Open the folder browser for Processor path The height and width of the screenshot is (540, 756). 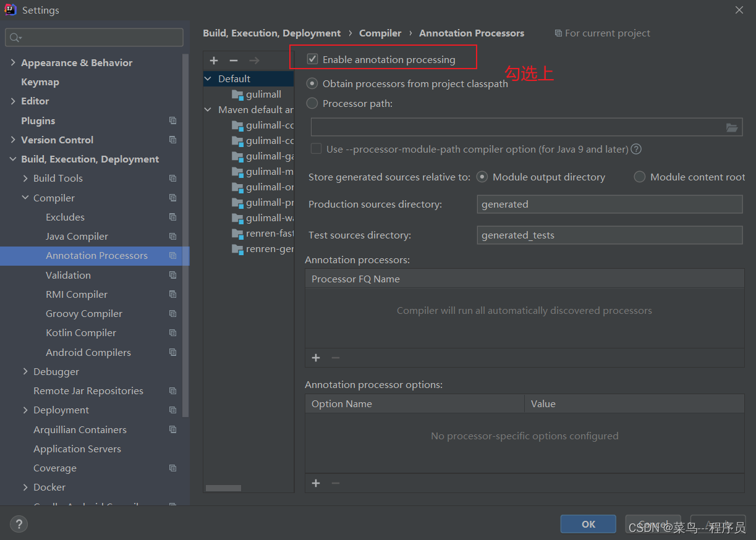coord(733,127)
